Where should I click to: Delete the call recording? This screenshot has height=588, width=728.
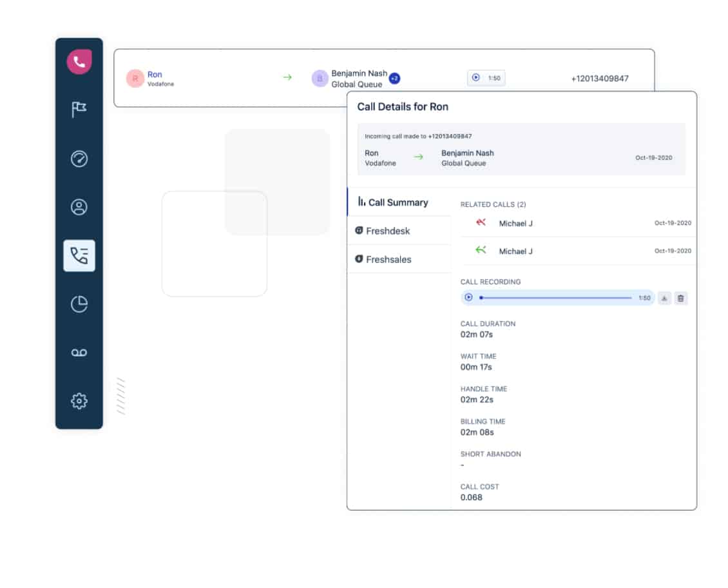point(680,298)
